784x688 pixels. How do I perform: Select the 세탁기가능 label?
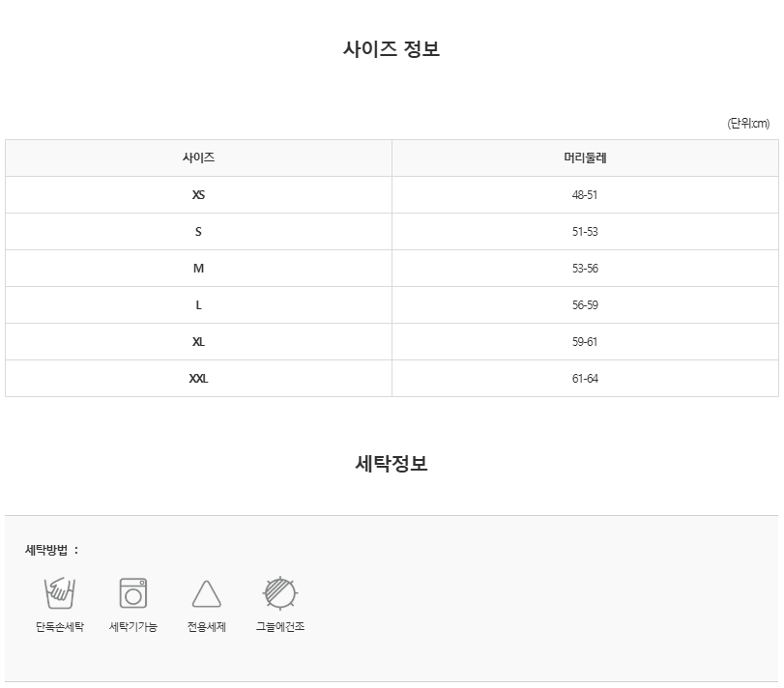tap(133, 626)
